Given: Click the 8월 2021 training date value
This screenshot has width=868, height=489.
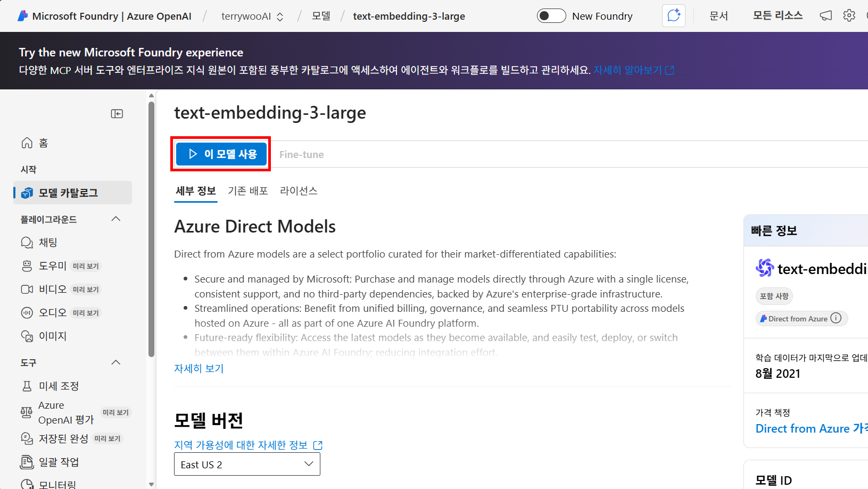Looking at the screenshot, I should [x=778, y=374].
